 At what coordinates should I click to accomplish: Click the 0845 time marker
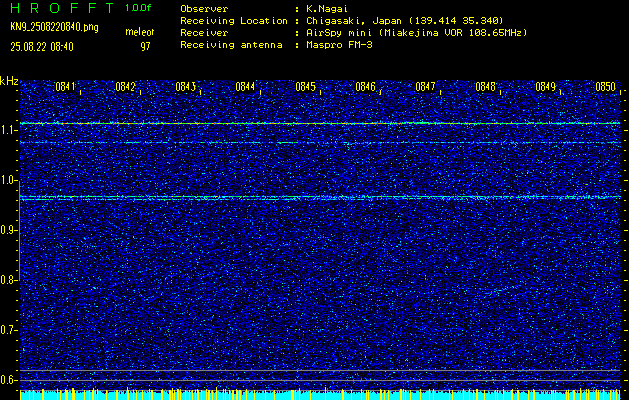click(x=305, y=87)
